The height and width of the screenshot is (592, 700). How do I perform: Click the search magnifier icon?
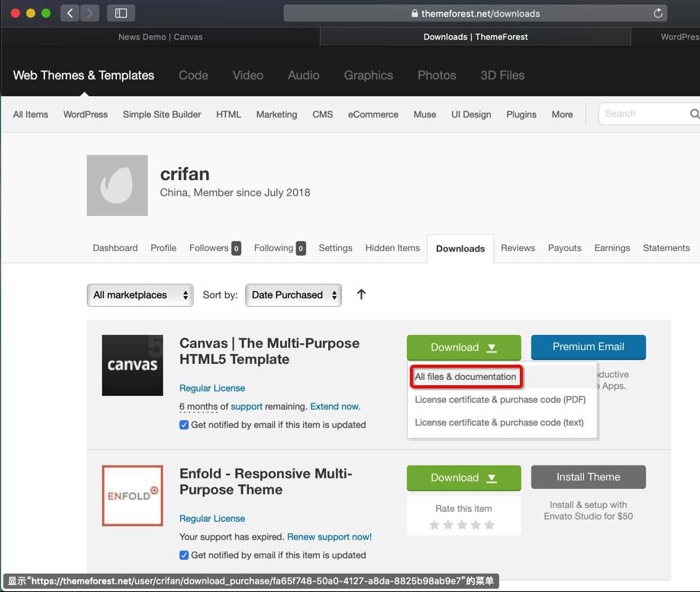pyautogui.click(x=694, y=114)
